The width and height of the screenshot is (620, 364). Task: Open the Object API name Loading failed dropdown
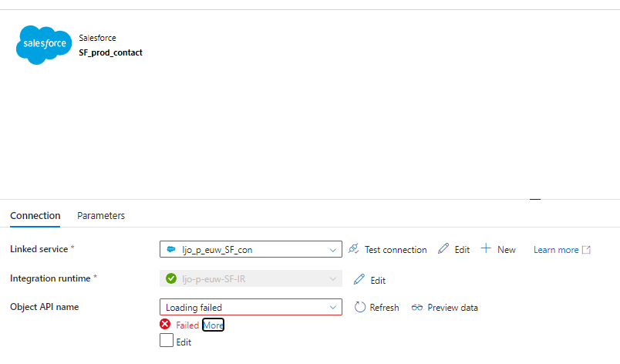click(251, 307)
